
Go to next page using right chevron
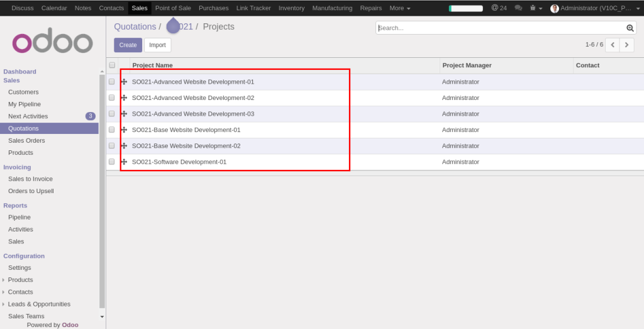pos(627,45)
